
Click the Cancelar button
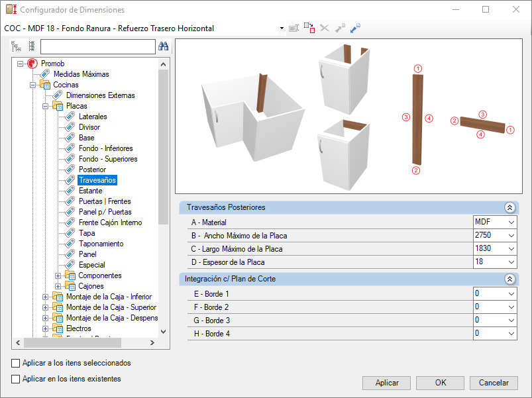(x=494, y=383)
